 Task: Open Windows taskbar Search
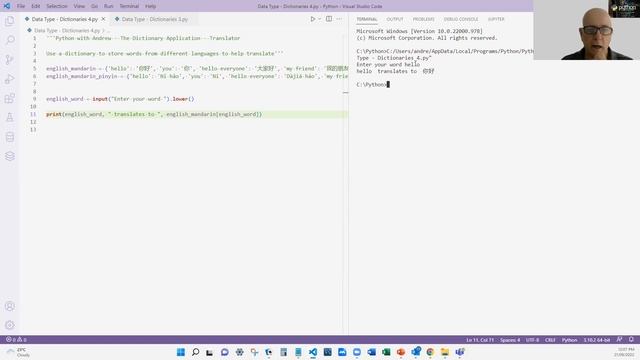(196, 352)
